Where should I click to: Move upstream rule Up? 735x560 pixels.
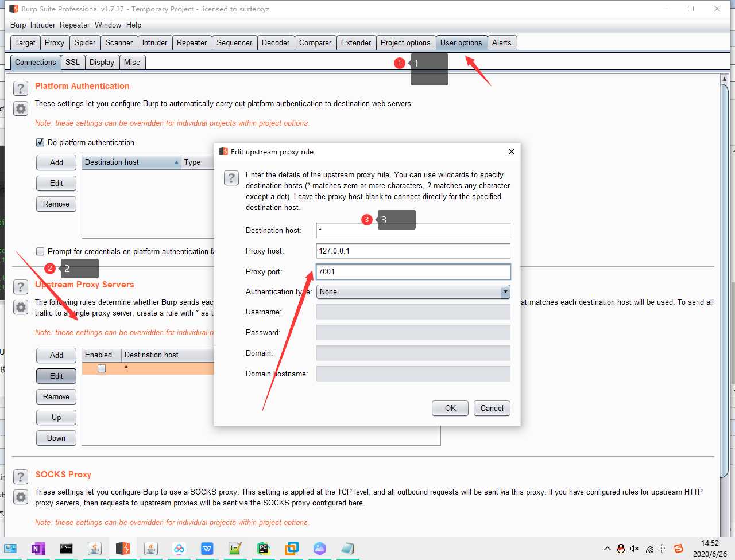click(56, 417)
